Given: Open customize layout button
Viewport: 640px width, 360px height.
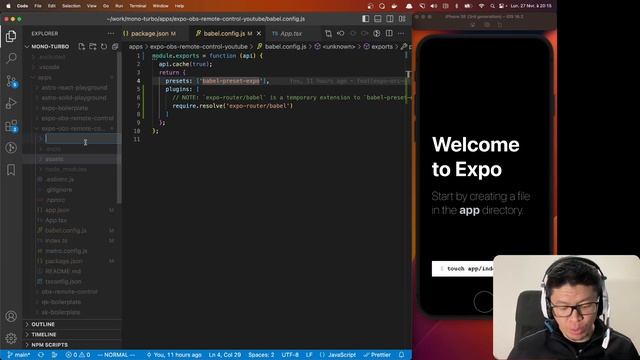Looking at the screenshot, I should (402, 19).
